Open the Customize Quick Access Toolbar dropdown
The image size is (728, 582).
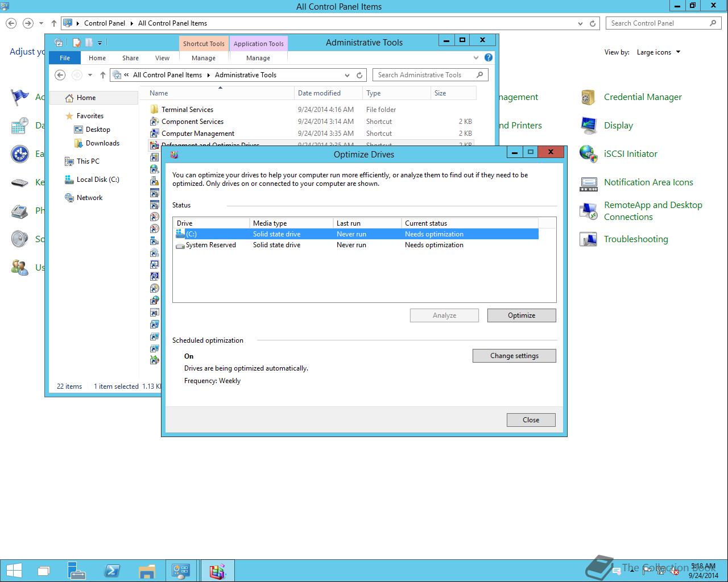tap(100, 43)
